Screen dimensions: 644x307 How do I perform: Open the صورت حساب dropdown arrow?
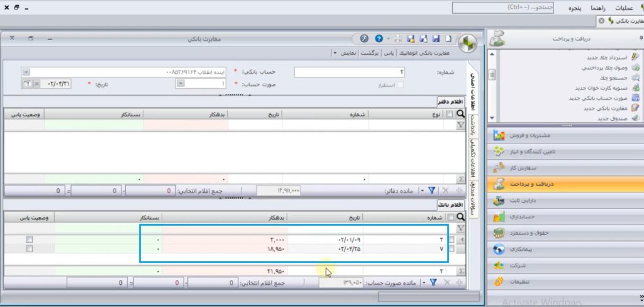[x=180, y=84]
